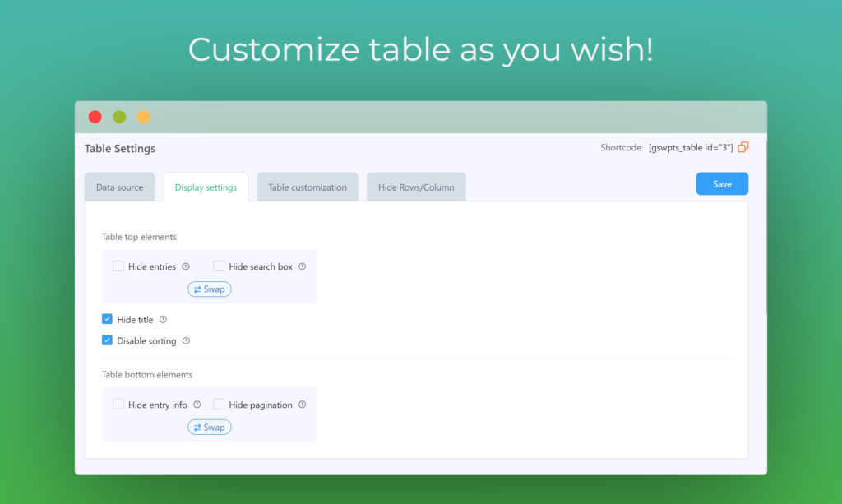Switch to the Table customization tab
Image resolution: width=842 pixels, height=504 pixels.
(x=308, y=187)
